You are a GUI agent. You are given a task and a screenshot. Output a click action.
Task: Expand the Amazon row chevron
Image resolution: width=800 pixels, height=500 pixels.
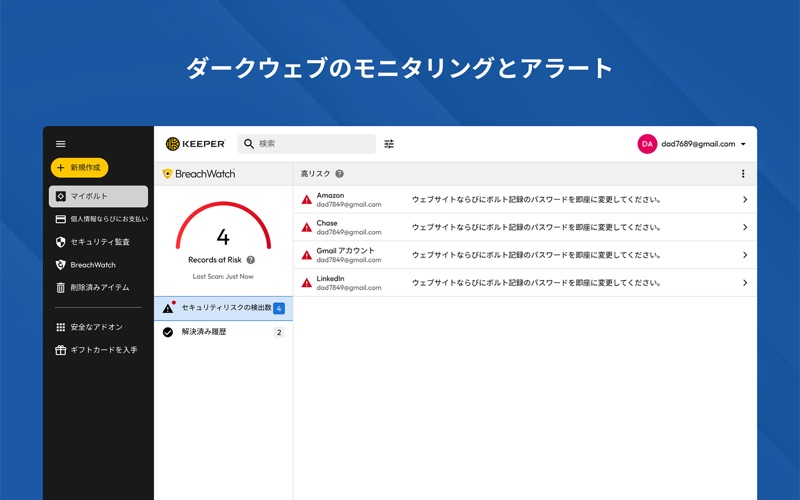point(745,199)
